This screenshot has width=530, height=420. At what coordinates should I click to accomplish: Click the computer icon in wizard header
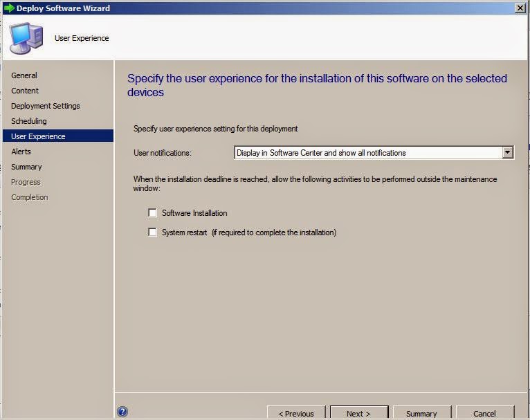tap(26, 38)
